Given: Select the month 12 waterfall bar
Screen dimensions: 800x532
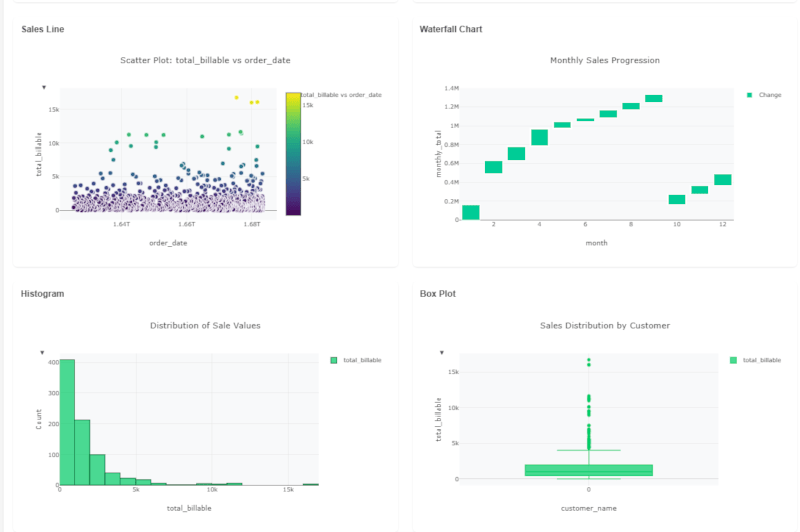Looking at the screenshot, I should click(x=723, y=180).
